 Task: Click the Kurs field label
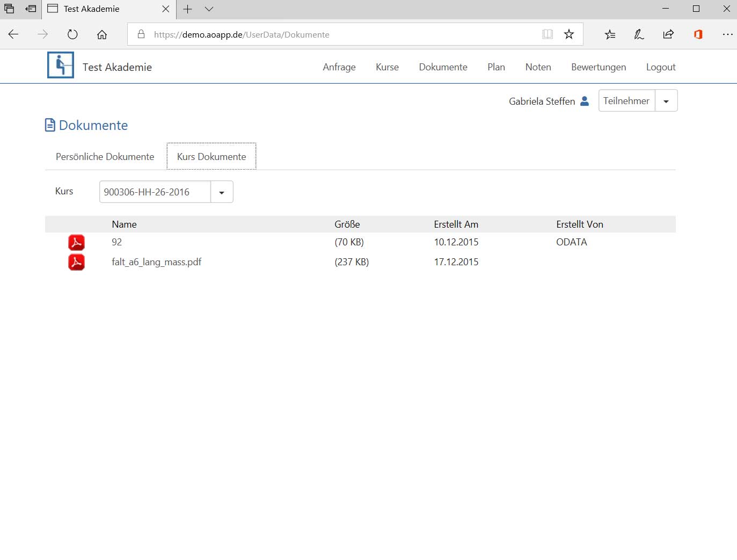click(x=64, y=191)
